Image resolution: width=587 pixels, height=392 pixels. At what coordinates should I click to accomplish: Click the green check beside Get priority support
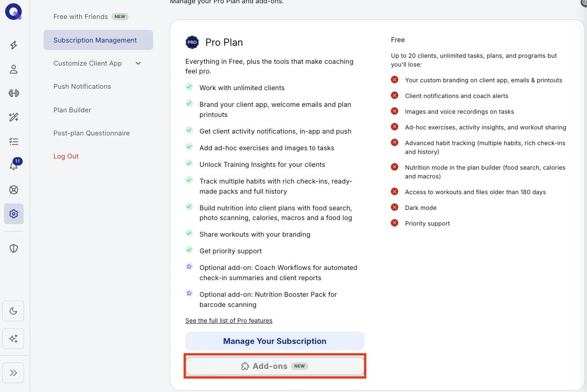coord(189,250)
